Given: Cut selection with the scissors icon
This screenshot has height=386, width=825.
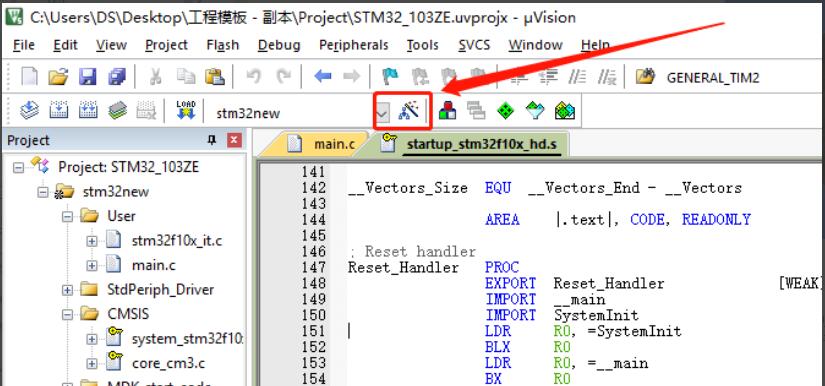Looking at the screenshot, I should point(155,77).
